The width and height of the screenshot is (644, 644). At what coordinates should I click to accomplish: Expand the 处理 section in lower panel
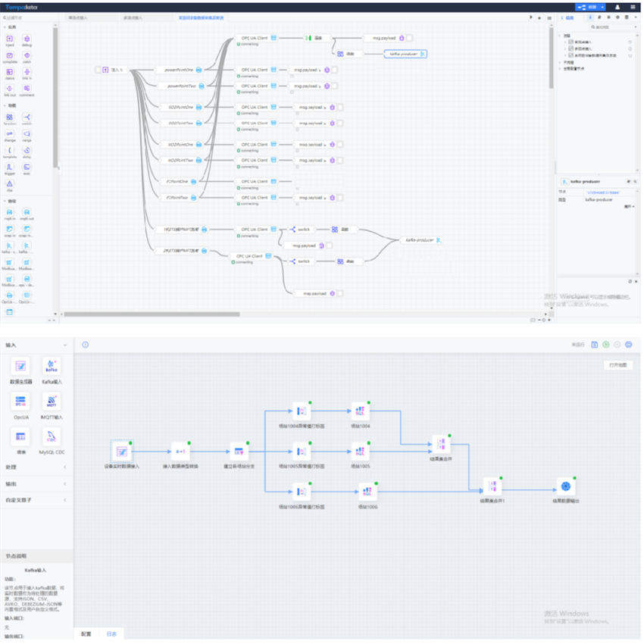[x=35, y=467]
